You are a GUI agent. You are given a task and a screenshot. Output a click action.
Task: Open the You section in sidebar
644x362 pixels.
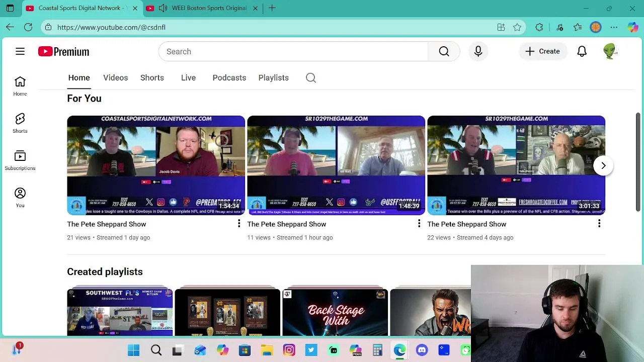point(20,198)
